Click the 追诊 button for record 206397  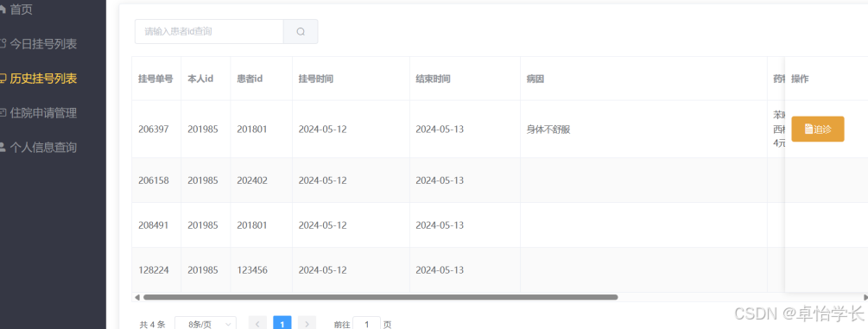(818, 129)
